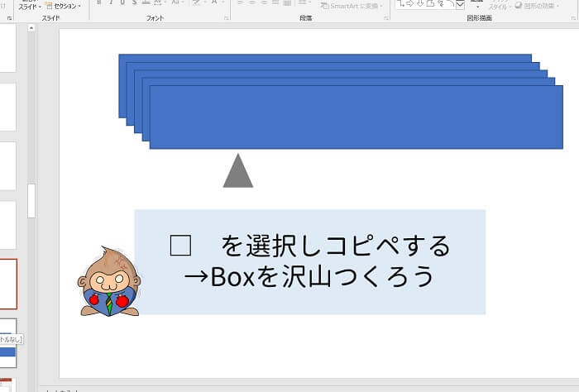
Task: Toggle text shadow (S) button
Action: tap(135, 3)
